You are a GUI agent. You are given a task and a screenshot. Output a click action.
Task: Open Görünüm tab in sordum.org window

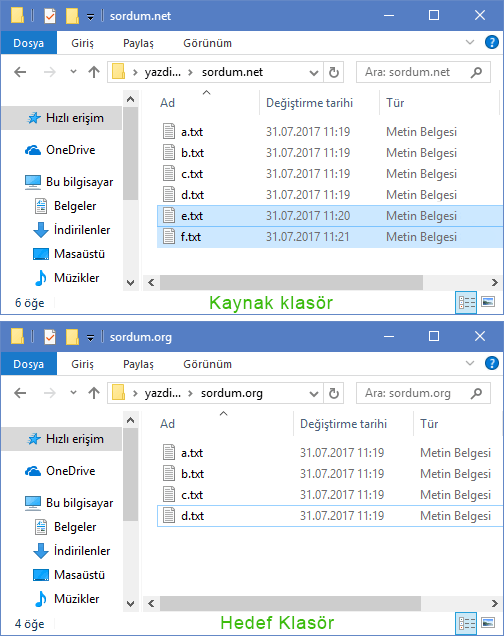207,364
